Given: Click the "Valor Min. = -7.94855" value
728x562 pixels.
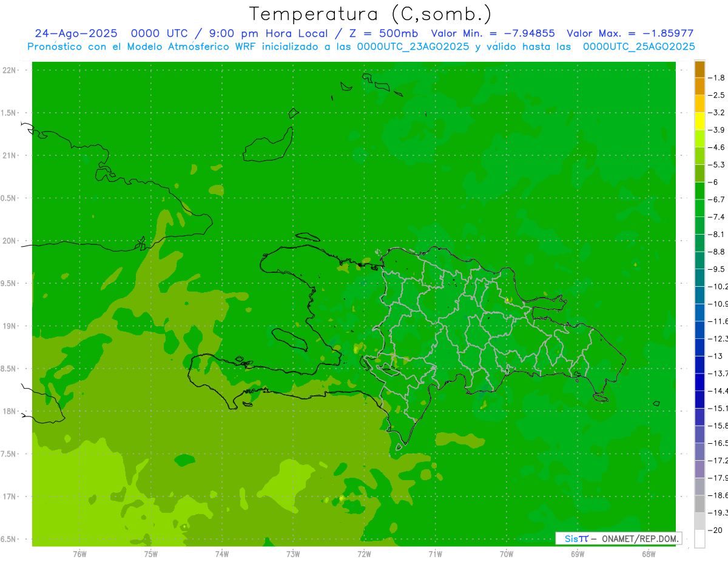Looking at the screenshot, I should pyautogui.click(x=493, y=34).
